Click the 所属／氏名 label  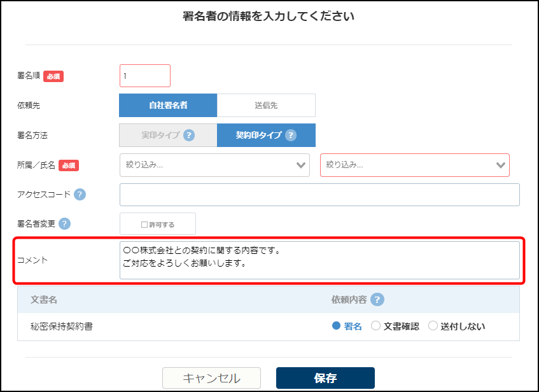36,165
